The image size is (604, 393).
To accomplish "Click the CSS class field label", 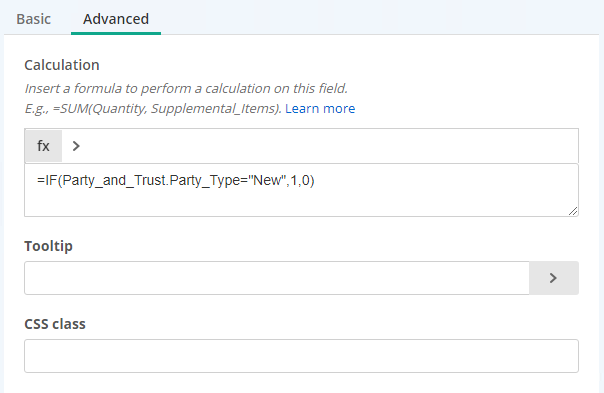I will 55,324.
